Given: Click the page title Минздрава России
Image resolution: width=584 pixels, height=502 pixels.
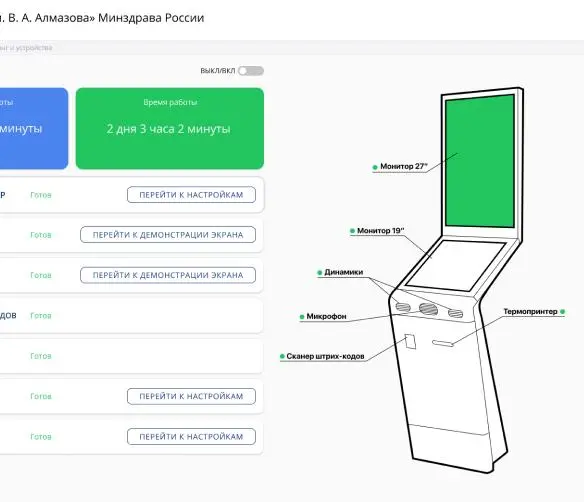Looking at the screenshot, I should click(151, 18).
